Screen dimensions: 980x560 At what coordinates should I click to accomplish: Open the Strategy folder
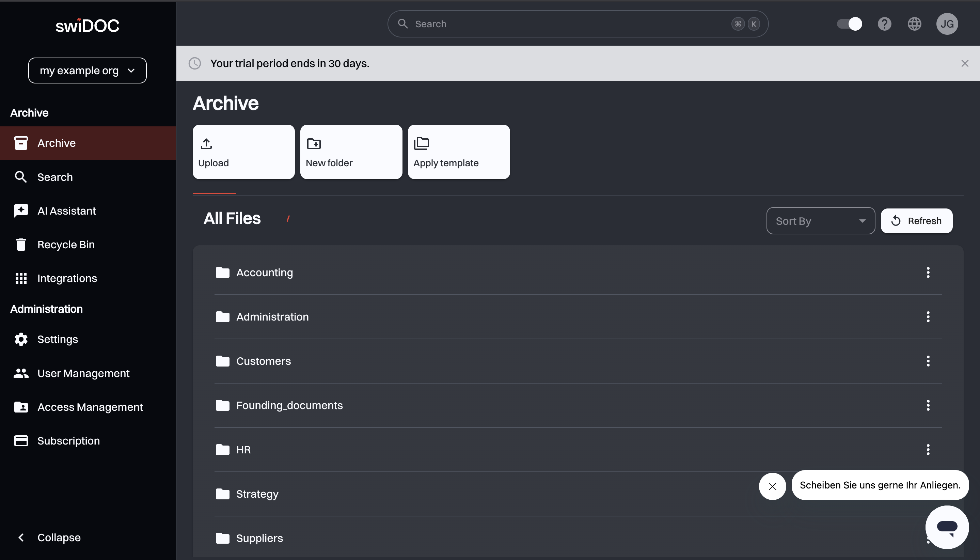pyautogui.click(x=578, y=494)
